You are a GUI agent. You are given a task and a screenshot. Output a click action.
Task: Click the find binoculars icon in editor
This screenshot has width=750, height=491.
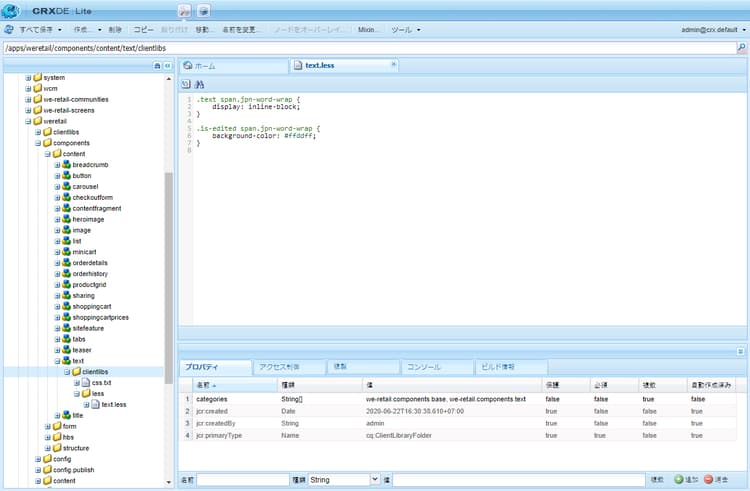tap(198, 86)
